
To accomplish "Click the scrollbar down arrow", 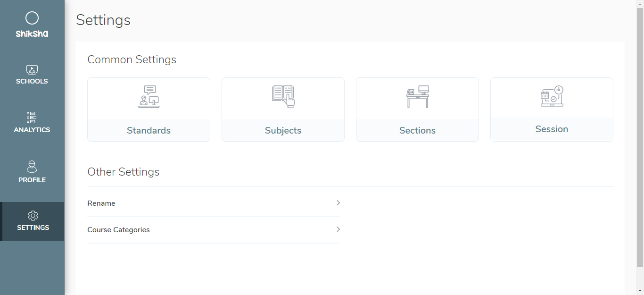I will click(x=640, y=291).
